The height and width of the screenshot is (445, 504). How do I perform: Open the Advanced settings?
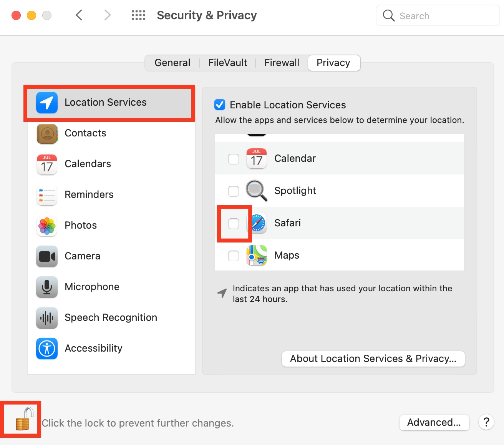[434, 422]
